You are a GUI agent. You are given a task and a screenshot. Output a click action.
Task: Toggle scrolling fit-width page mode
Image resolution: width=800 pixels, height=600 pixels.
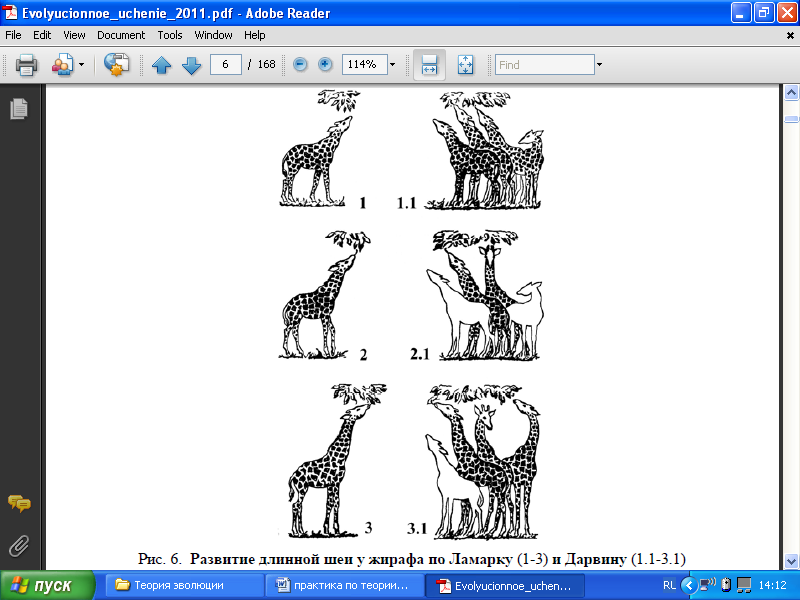click(429, 65)
